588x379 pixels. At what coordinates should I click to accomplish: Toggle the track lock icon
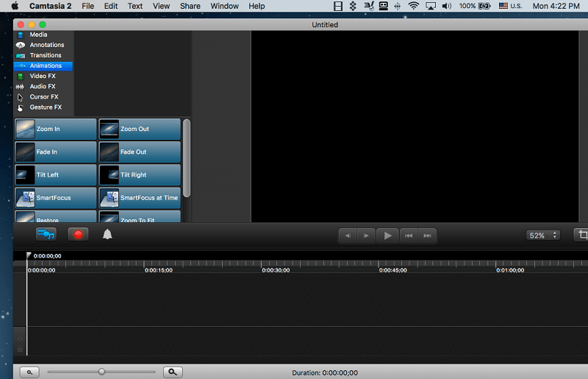click(x=20, y=350)
